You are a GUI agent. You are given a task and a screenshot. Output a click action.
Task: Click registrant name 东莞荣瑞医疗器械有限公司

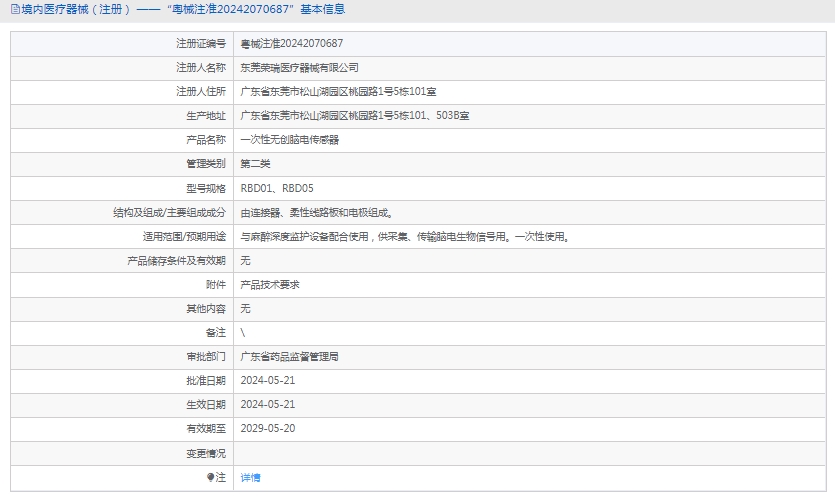click(299, 68)
